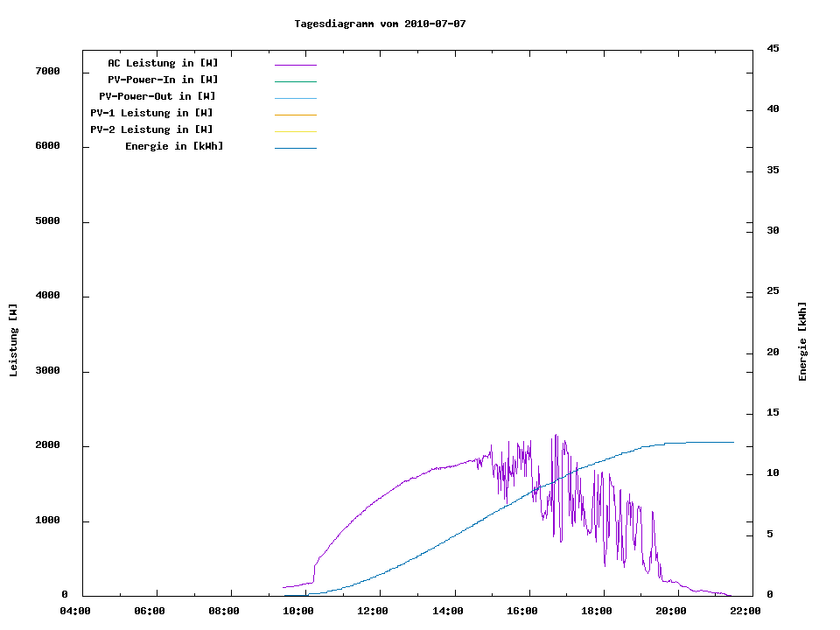Screen dimensions: 840x630
Task: Select the AC Leistung in [W] legend label
Action: point(163,63)
